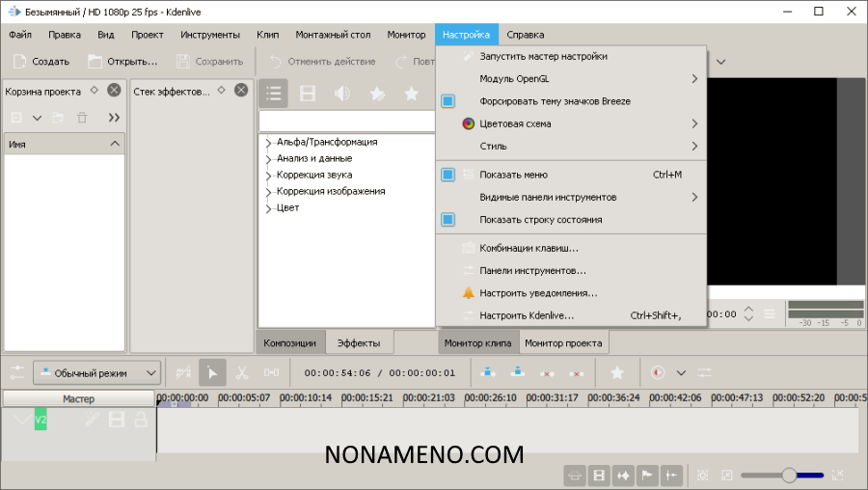868x490 pixels.
Task: Show audio effects via speaker icon
Action: [341, 94]
